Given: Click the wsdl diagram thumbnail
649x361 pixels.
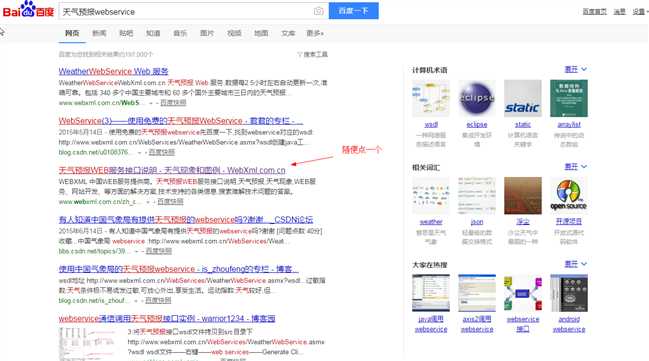Looking at the screenshot, I should coord(431,99).
